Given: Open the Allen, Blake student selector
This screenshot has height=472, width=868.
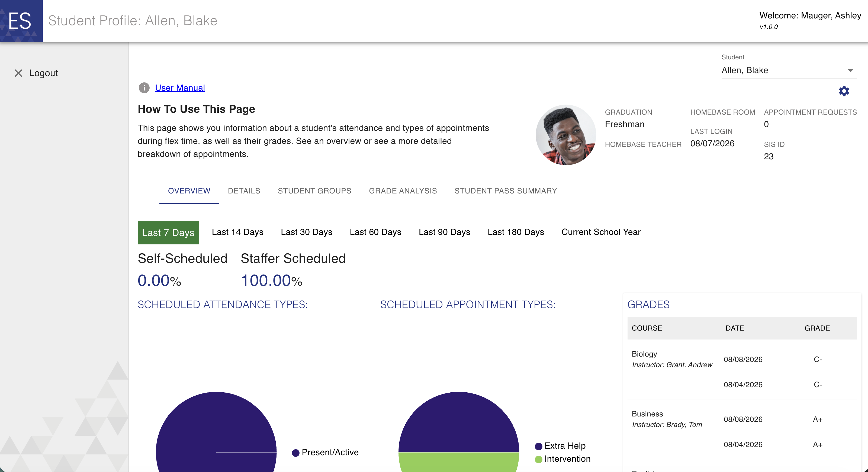Looking at the screenshot, I should 789,70.
